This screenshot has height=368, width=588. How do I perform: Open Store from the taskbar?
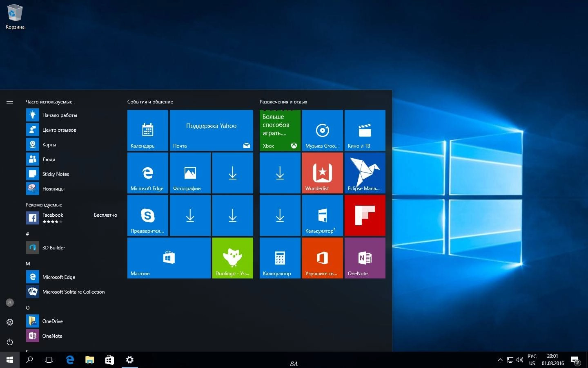point(109,360)
